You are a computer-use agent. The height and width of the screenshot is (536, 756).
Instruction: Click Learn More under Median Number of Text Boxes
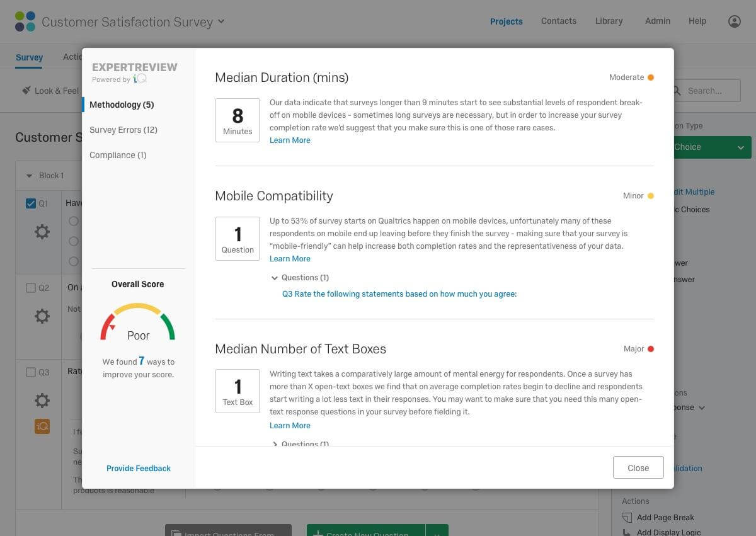[290, 426]
